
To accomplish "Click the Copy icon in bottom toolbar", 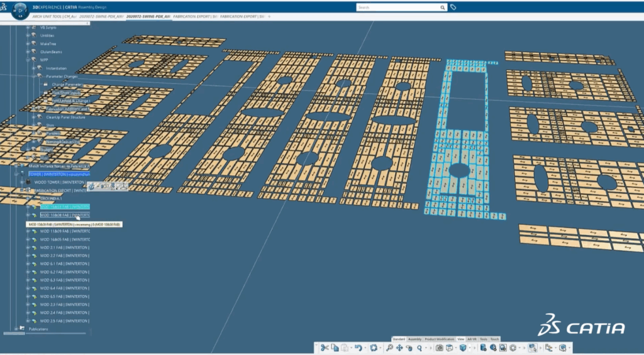I will point(335,347).
